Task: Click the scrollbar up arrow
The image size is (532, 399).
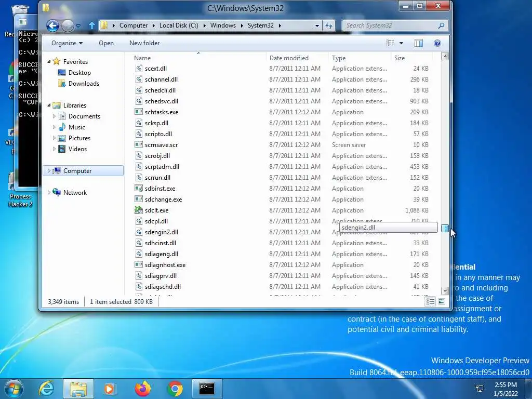Action: [x=445, y=57]
